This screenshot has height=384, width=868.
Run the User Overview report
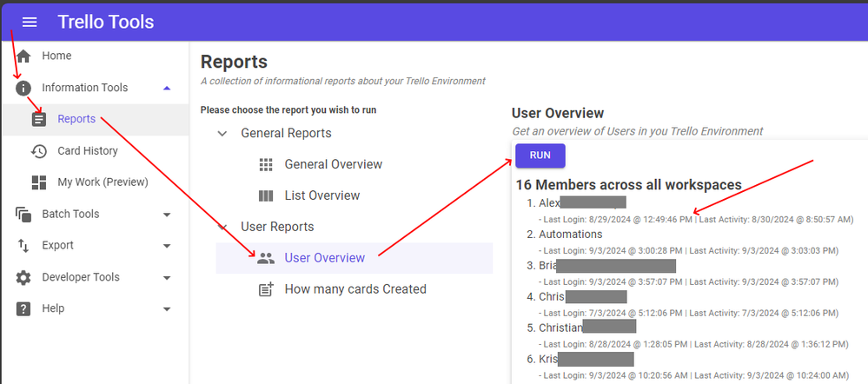540,156
